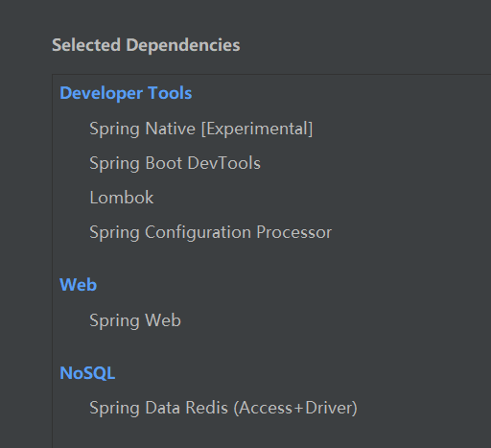
Task: Highlight the DevTools row in Developer Tools
Action: click(271, 163)
